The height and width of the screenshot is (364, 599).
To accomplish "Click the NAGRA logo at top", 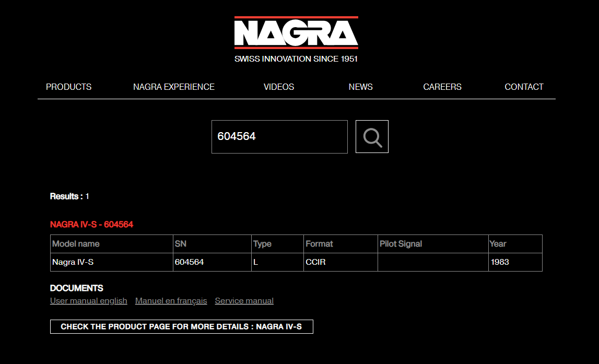I will tap(296, 33).
